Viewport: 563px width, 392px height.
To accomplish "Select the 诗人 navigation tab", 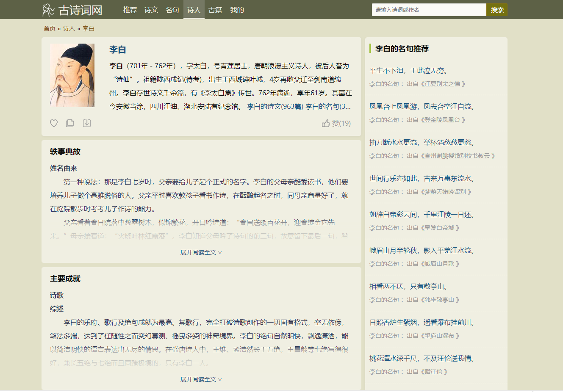I will click(x=194, y=10).
